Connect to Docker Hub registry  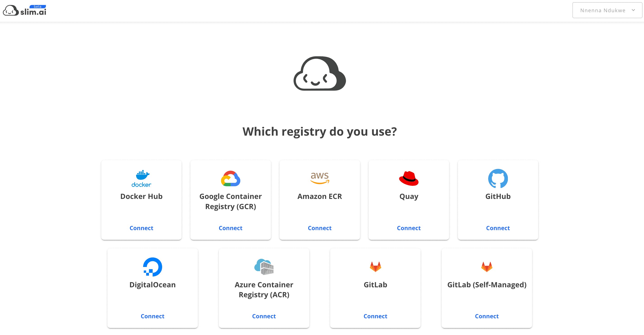[x=142, y=228]
